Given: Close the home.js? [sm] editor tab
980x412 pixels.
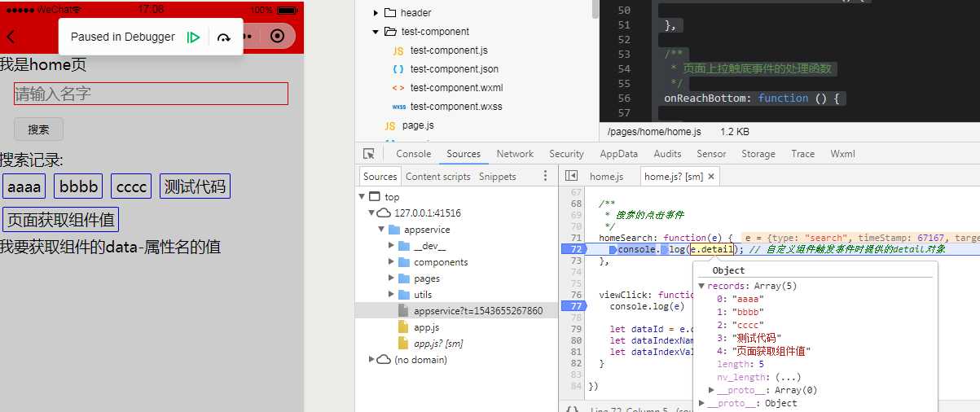Looking at the screenshot, I should click(x=711, y=176).
